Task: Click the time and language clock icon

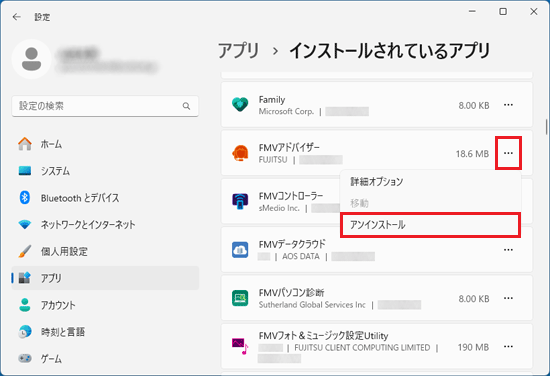Action: [25, 331]
